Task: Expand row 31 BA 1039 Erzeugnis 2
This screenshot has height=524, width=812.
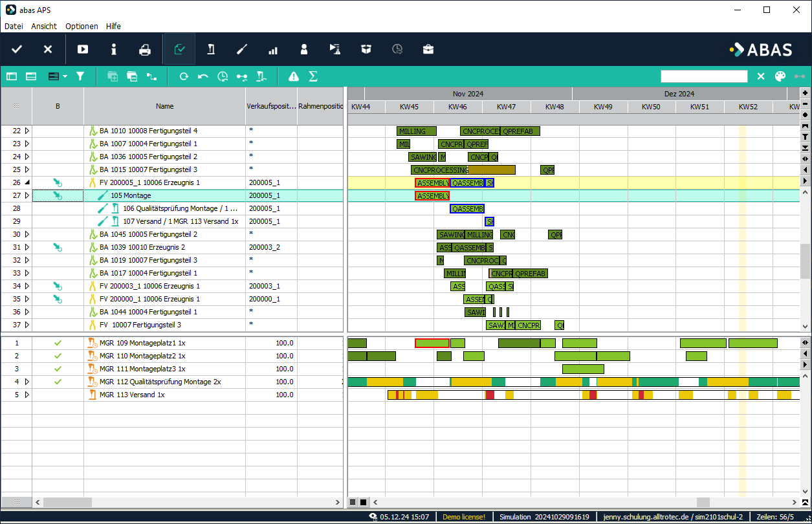Action: 27,247
